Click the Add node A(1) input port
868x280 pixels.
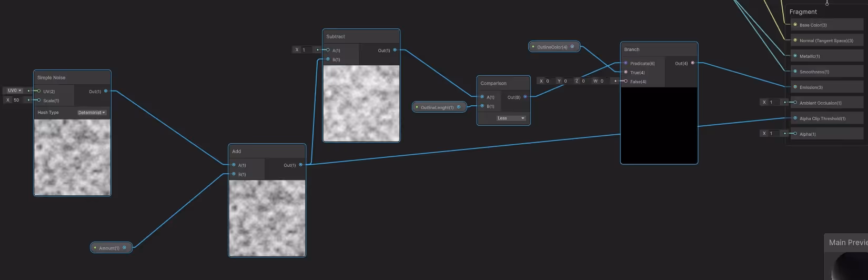(234, 165)
